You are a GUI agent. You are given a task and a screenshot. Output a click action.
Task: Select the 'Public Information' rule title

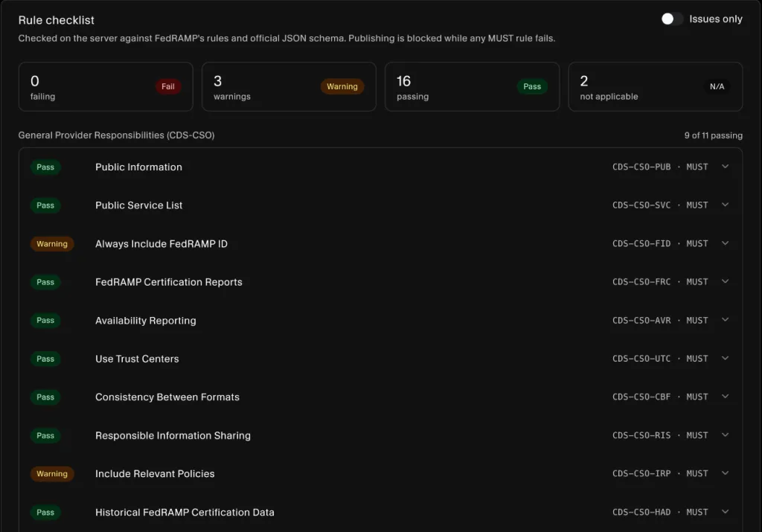(x=138, y=167)
